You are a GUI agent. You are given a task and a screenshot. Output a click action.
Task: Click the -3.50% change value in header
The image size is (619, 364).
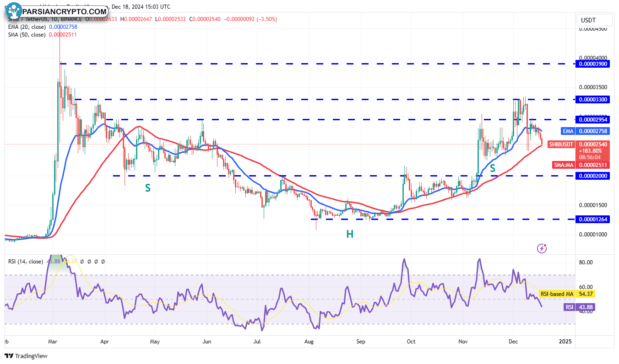(268, 19)
